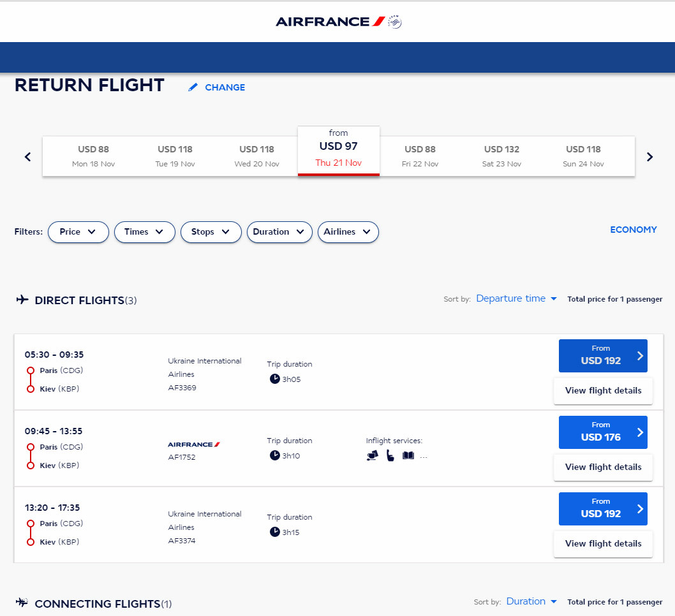The width and height of the screenshot is (675, 616).
Task: Select Sat 23 Nov USD 132 date
Action: [502, 156]
